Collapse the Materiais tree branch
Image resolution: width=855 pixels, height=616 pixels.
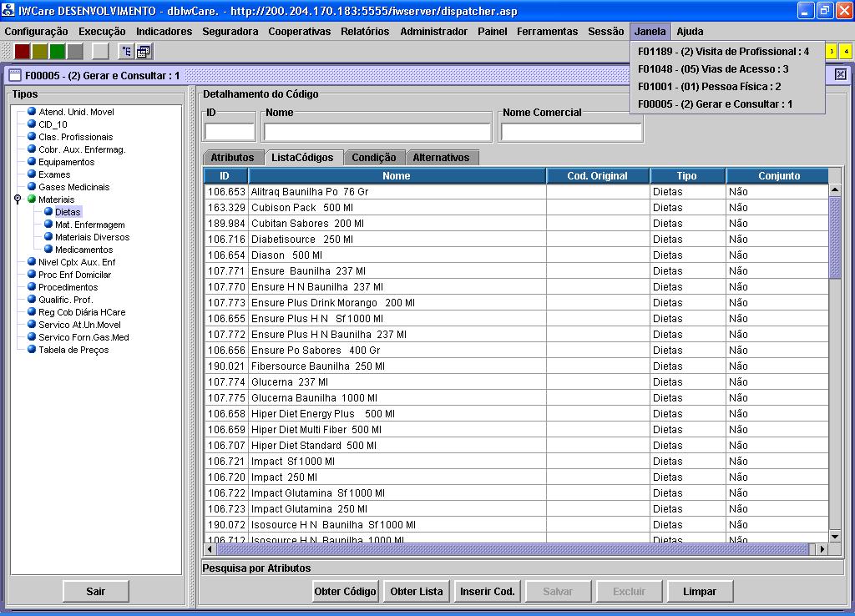18,199
